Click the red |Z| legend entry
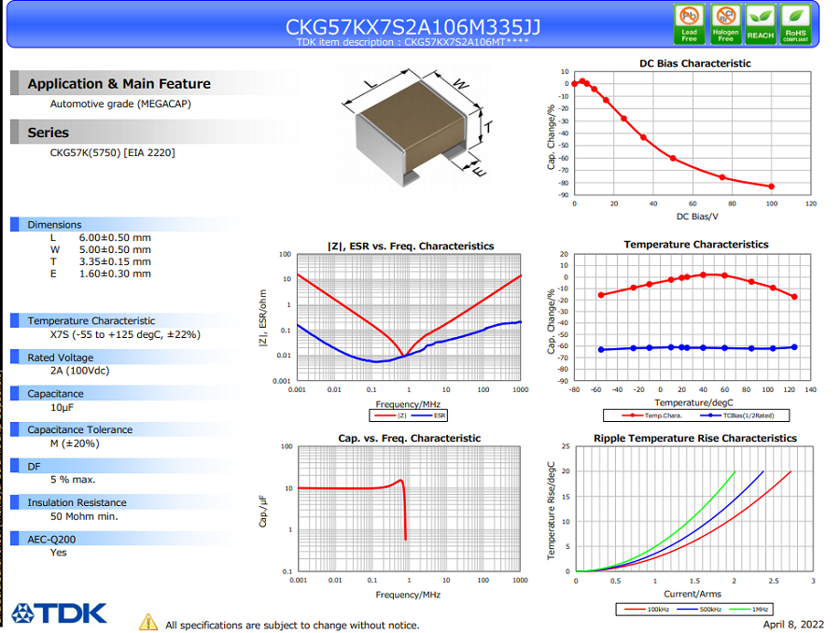 [390, 415]
